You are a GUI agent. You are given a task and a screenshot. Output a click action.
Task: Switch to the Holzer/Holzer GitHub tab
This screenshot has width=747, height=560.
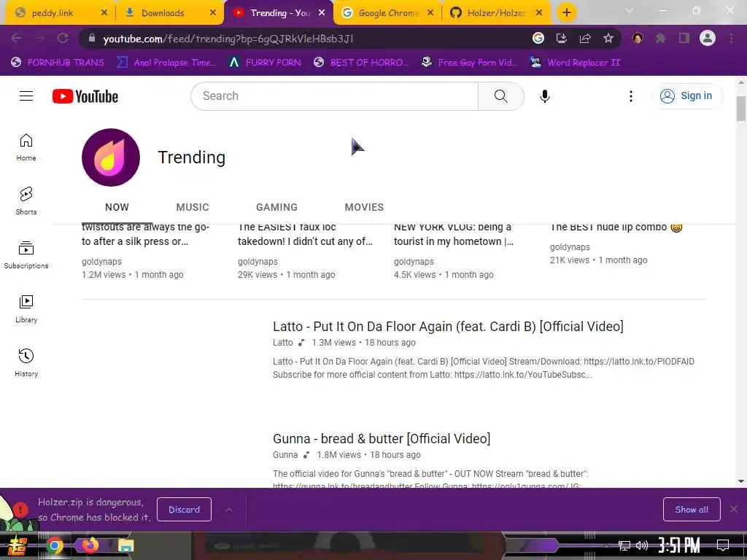click(496, 13)
